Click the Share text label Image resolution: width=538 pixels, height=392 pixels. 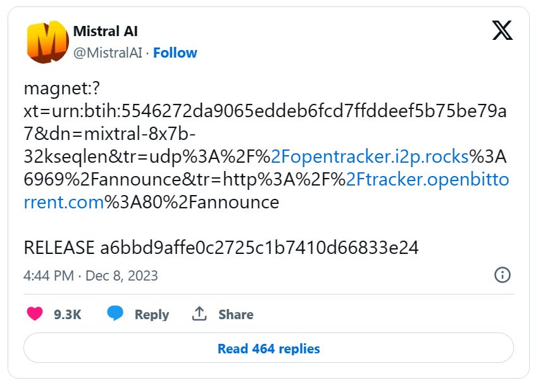pos(236,315)
